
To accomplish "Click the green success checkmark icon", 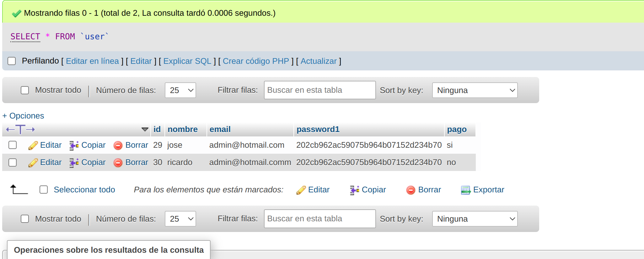I will pyautogui.click(x=16, y=13).
